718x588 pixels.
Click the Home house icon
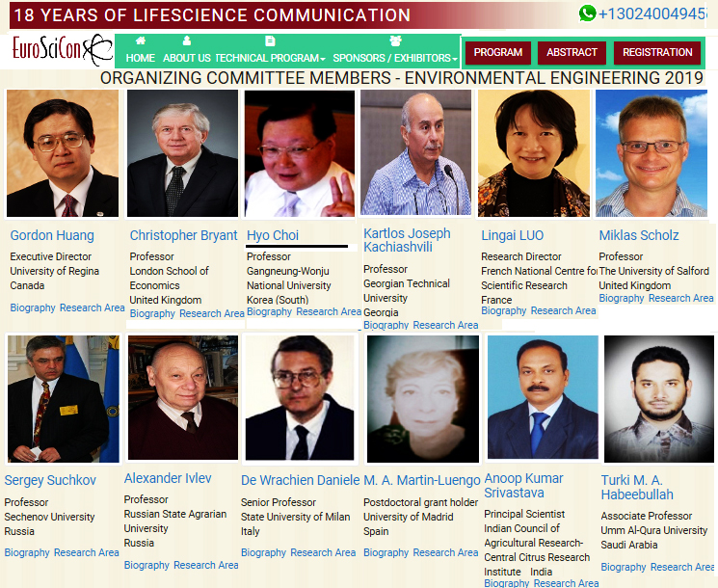coord(140,40)
